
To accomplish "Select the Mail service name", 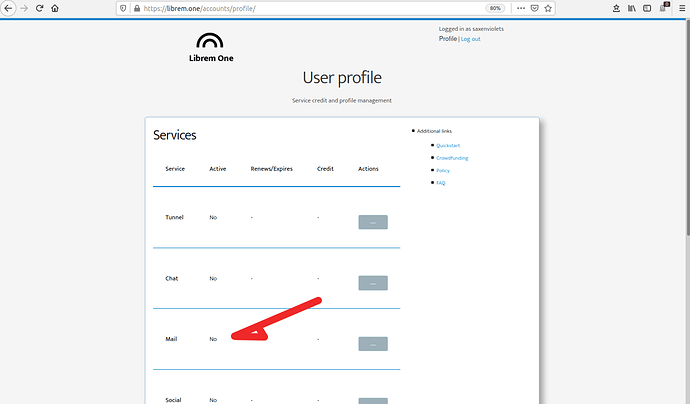I will 171,339.
